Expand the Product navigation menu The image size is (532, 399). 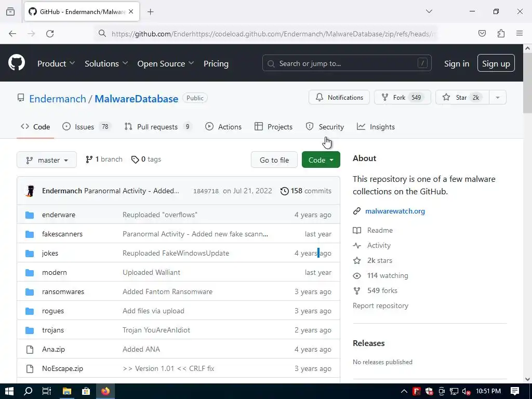point(56,63)
